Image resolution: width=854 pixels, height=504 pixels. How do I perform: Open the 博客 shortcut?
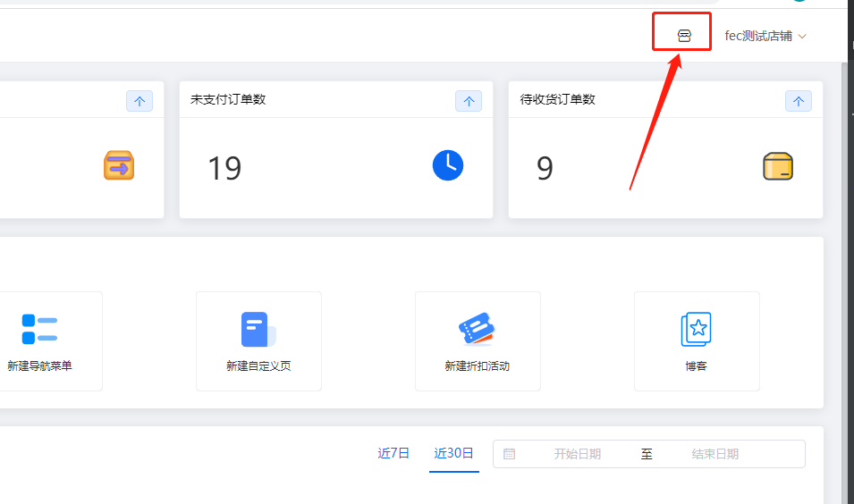pos(697,341)
